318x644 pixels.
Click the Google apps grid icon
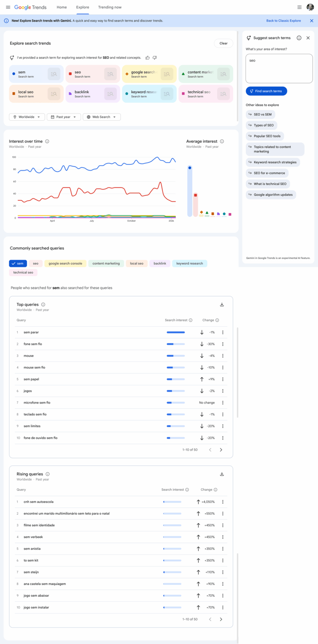click(x=299, y=7)
